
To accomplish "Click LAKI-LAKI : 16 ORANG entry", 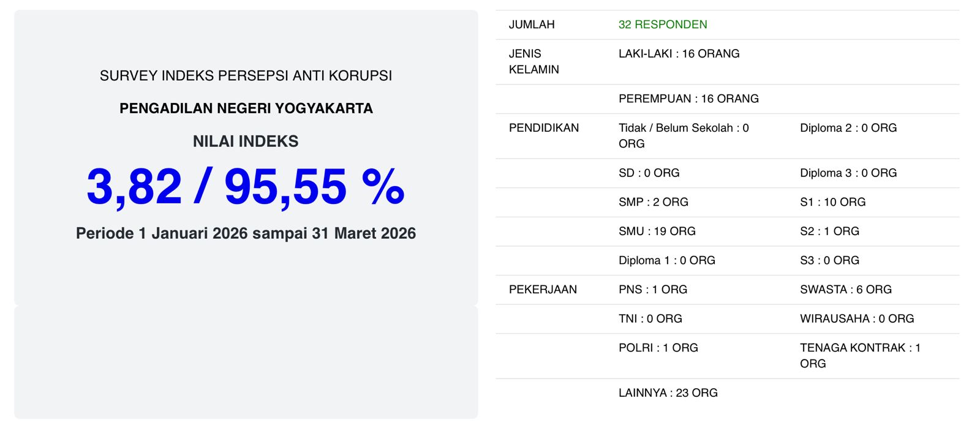I will click(x=679, y=54).
